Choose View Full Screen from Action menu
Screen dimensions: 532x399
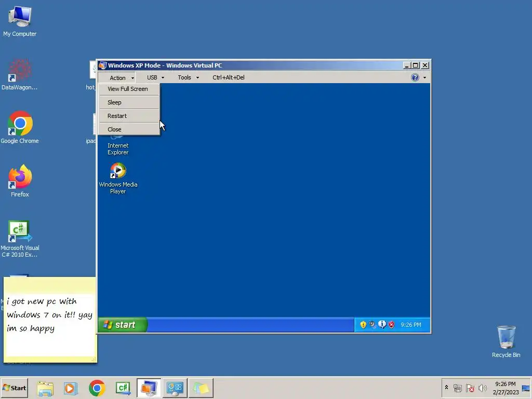point(129,89)
